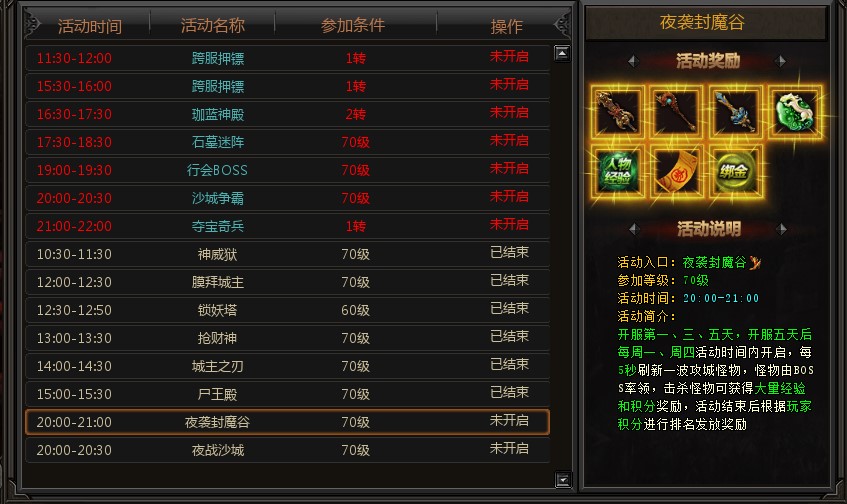The image size is (847, 504).
Task: Select the yellow scroll reward icon
Action: click(x=676, y=171)
